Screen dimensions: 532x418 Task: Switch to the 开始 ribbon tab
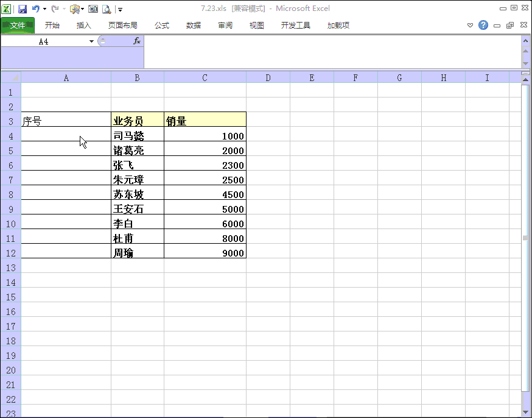[x=52, y=26]
